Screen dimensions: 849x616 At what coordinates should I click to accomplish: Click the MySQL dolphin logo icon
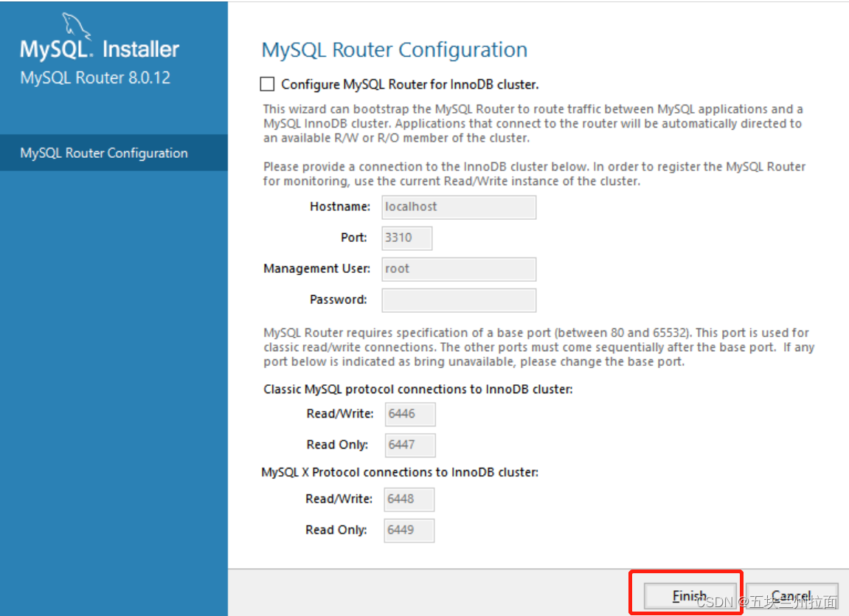click(75, 25)
